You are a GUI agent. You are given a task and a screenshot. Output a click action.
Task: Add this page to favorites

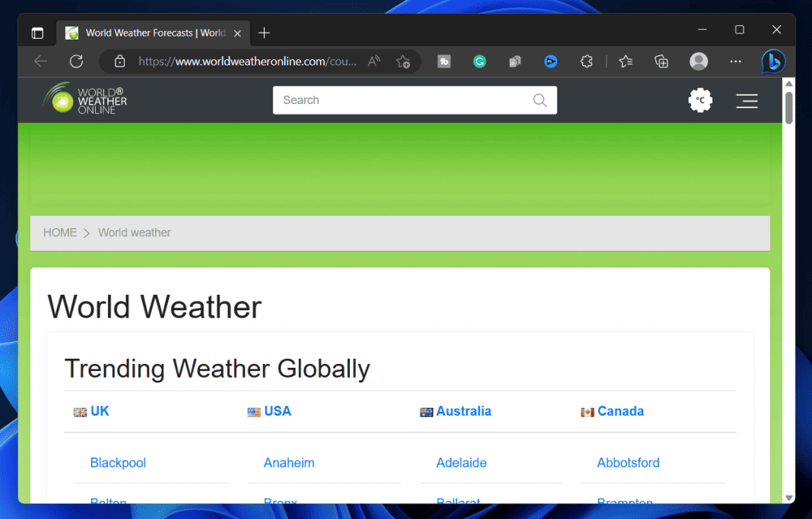(x=403, y=62)
